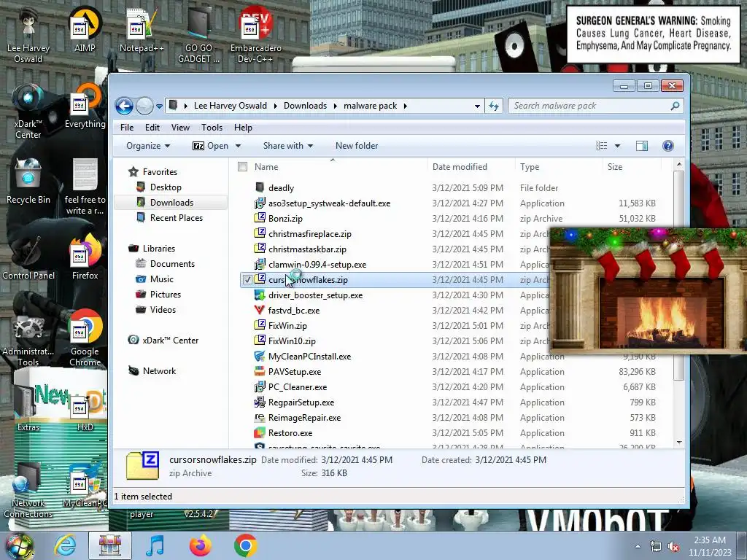Image resolution: width=747 pixels, height=560 pixels.
Task: Select Documents library in navigation pane
Action: tap(172, 264)
